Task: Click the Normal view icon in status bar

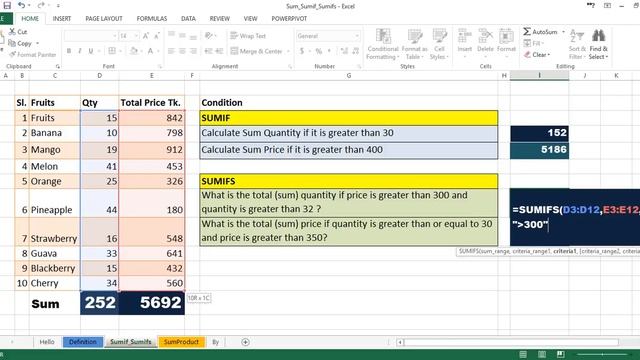Action: pyautogui.click(x=523, y=354)
